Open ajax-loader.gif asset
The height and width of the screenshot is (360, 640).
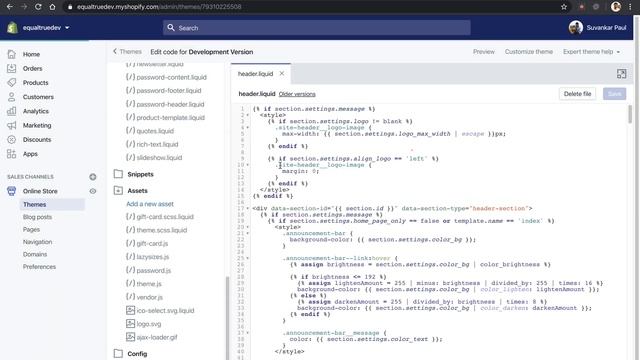pyautogui.click(x=152, y=338)
